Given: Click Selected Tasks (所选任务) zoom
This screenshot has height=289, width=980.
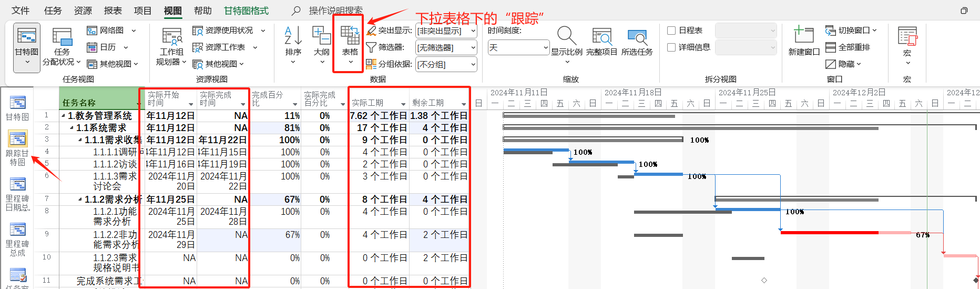Looking at the screenshot, I should click(x=637, y=41).
